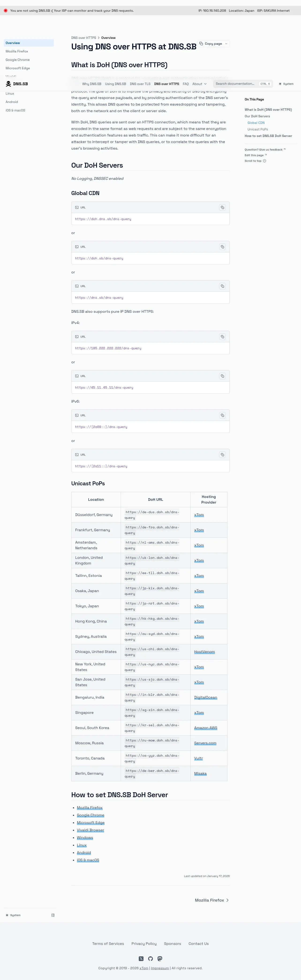The height and width of the screenshot is (980, 301).
Task: Open Servers.com hosting provider link
Action: coord(205,743)
